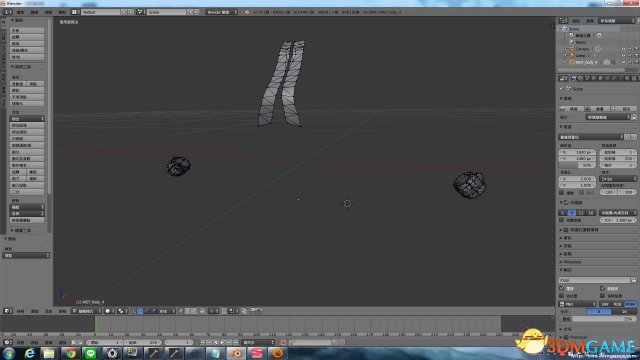Select the RGBA color mode button
This screenshot has height=360, width=640.
(x=630, y=304)
